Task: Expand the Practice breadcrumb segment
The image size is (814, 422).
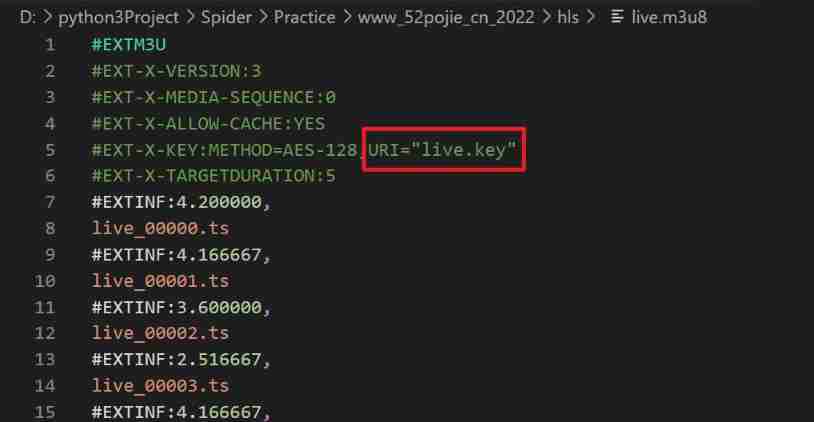Action: tap(304, 18)
